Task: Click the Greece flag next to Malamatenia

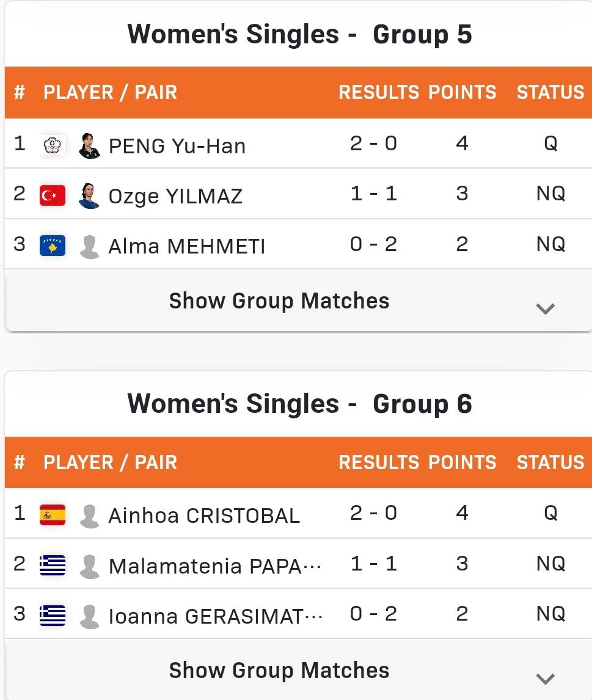Action: [x=53, y=565]
